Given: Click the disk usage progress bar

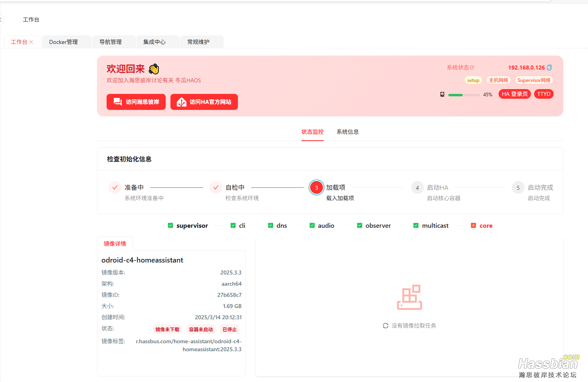Looking at the screenshot, I should [464, 95].
